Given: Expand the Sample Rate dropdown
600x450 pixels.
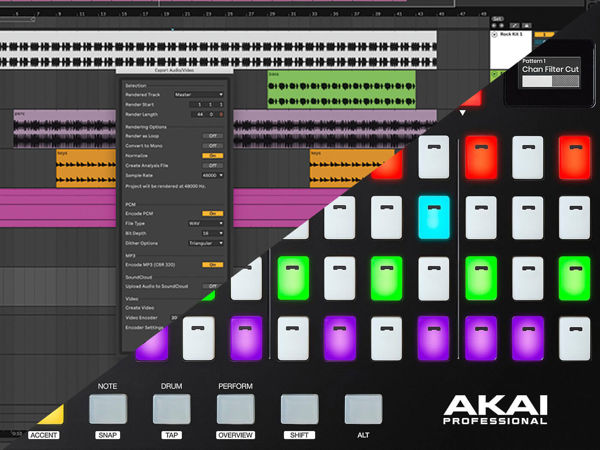Looking at the screenshot, I should click(x=212, y=174).
